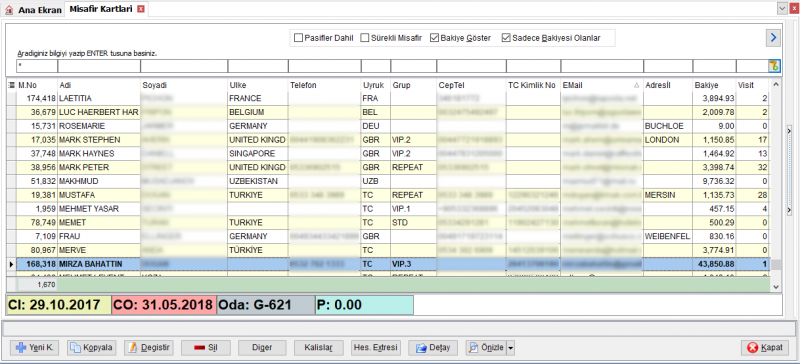Click the home icon on Ana Ekran tab
The height and width of the screenshot is (364, 800).
click(9, 10)
